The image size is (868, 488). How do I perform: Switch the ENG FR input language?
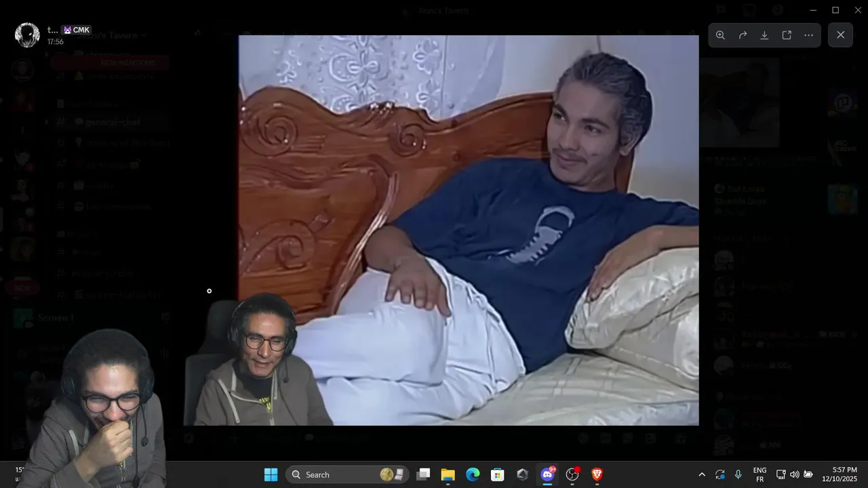pos(760,474)
